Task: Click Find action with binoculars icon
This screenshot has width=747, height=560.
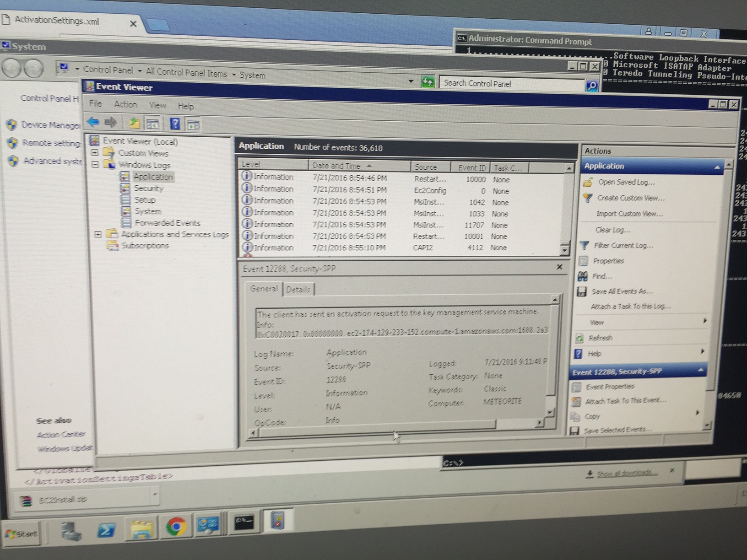Action: [x=601, y=276]
